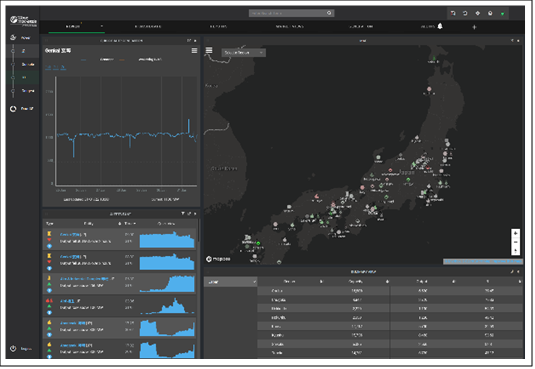Click the Mapbox logo on the map
Screen dimensions: 535x369
point(218,259)
